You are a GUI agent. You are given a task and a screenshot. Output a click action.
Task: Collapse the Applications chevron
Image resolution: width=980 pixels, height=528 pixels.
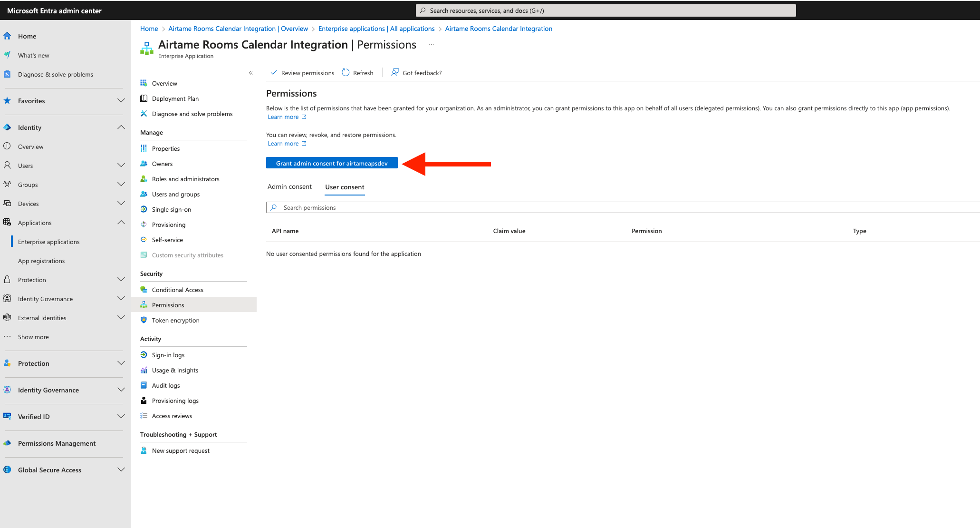tap(121, 223)
